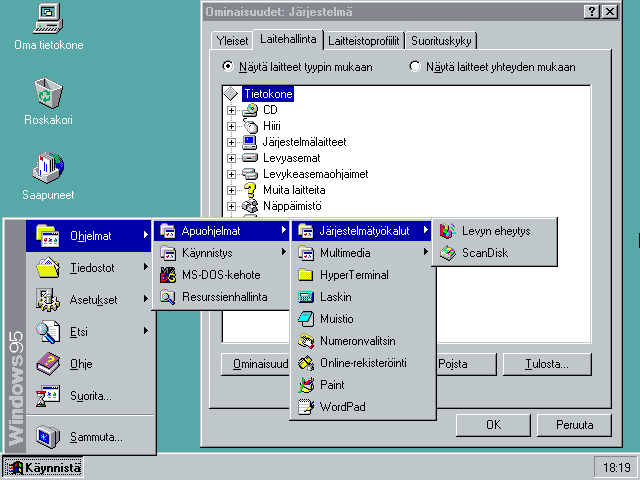Click the Paint program icon
This screenshot has width=640, height=480.
(306, 385)
